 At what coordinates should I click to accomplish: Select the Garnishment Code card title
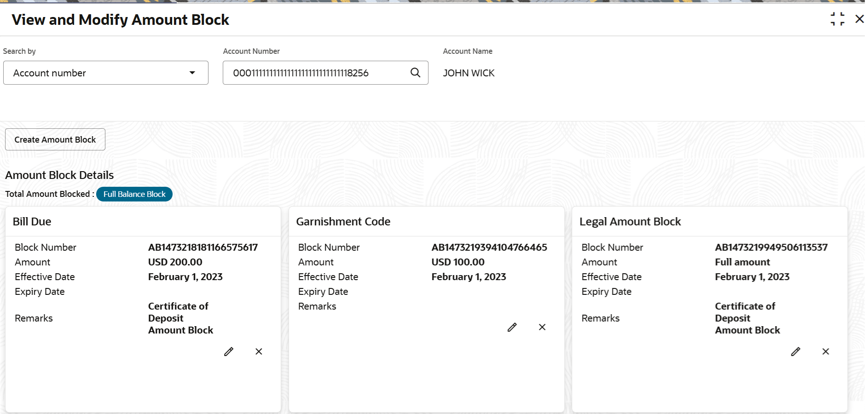[x=343, y=222]
